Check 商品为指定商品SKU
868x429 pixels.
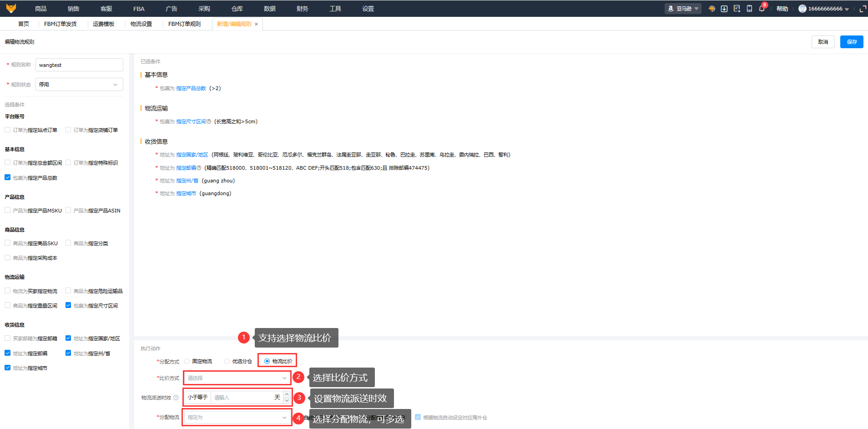tap(8, 243)
